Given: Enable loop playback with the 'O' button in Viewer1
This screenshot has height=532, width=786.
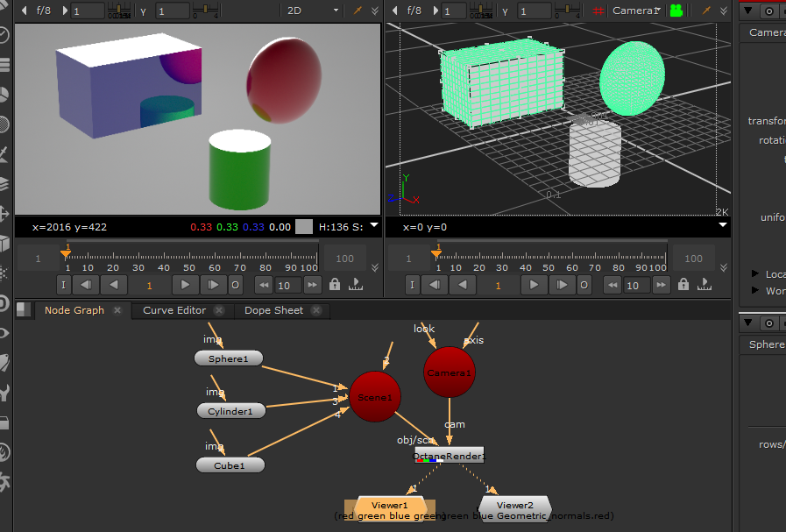Looking at the screenshot, I should click(x=235, y=285).
